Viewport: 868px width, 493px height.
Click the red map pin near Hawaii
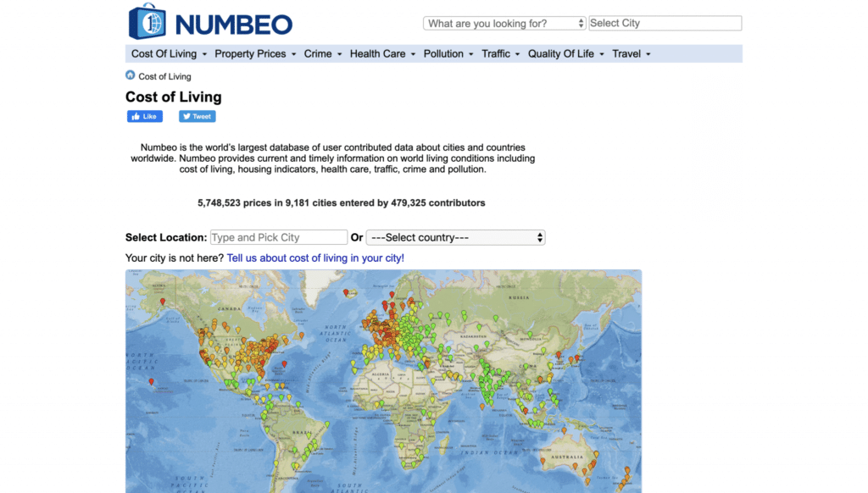click(152, 382)
